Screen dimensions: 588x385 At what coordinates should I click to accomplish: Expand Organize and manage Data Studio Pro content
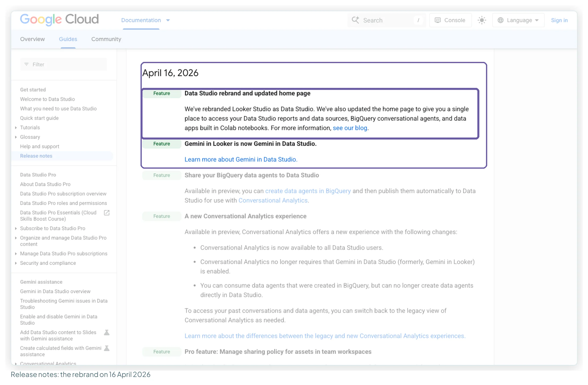[16, 238]
